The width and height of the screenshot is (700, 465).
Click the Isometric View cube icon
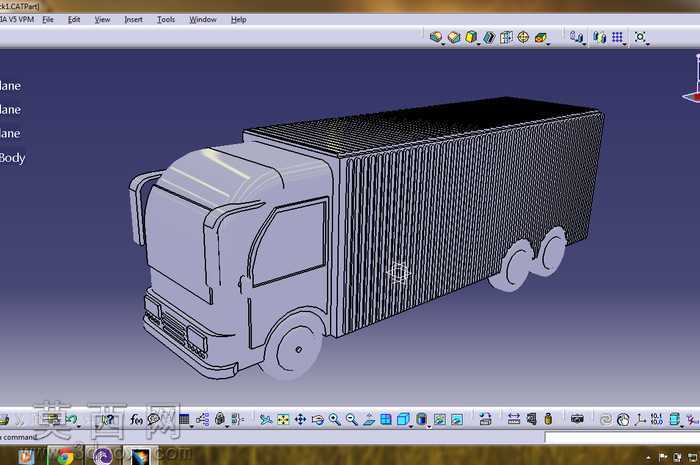(x=403, y=419)
